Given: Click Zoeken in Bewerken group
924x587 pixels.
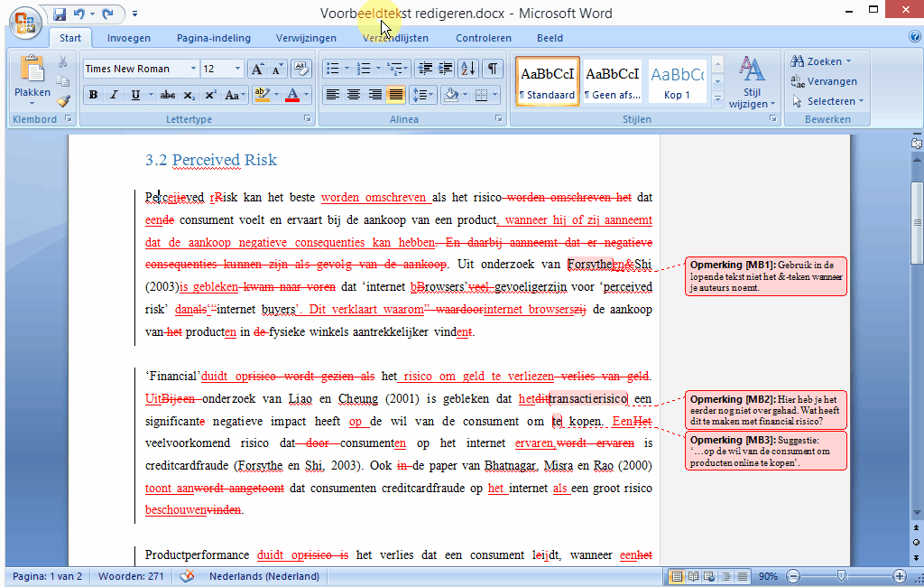Looking at the screenshot, I should [821, 61].
